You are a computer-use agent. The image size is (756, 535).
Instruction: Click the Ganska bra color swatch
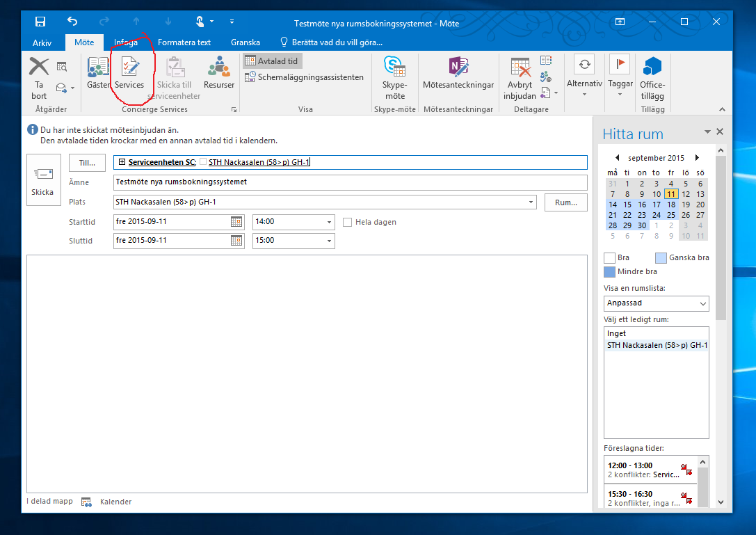coord(661,257)
